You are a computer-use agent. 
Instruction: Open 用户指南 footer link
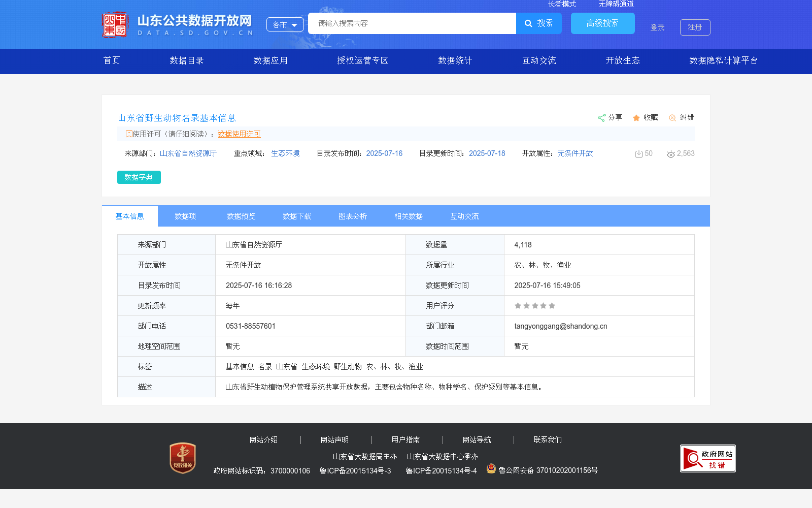point(406,440)
